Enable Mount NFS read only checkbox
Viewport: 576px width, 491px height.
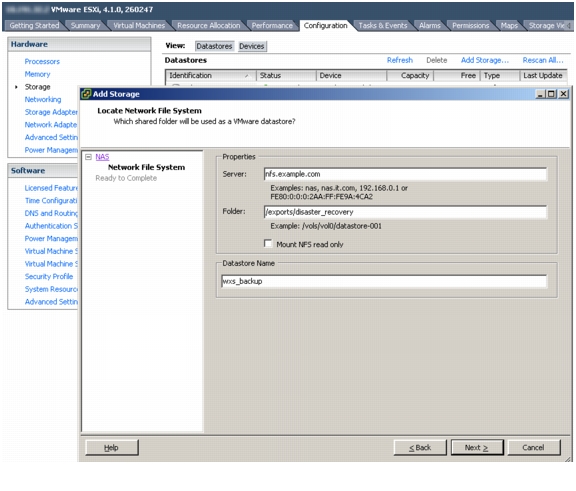pyautogui.click(x=268, y=244)
